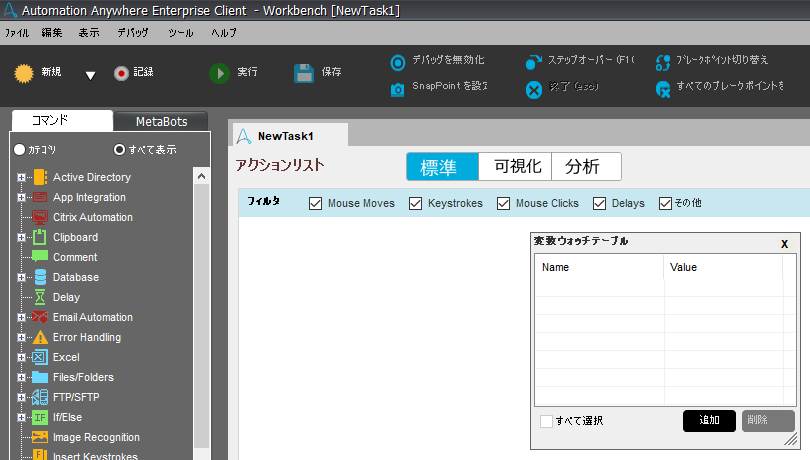The width and height of the screenshot is (810, 460).
Task: Toggle the Delays filter checkbox
Action: pos(599,204)
